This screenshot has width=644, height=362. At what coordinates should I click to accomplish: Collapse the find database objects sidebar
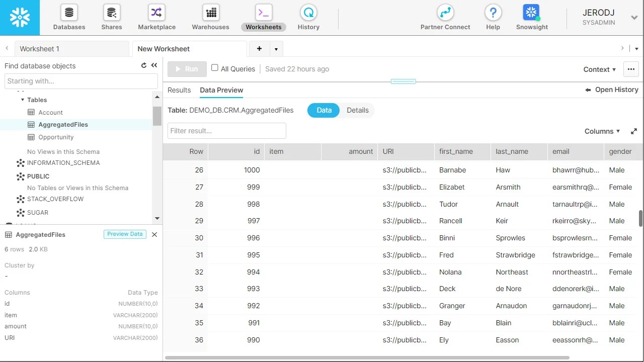coord(154,65)
